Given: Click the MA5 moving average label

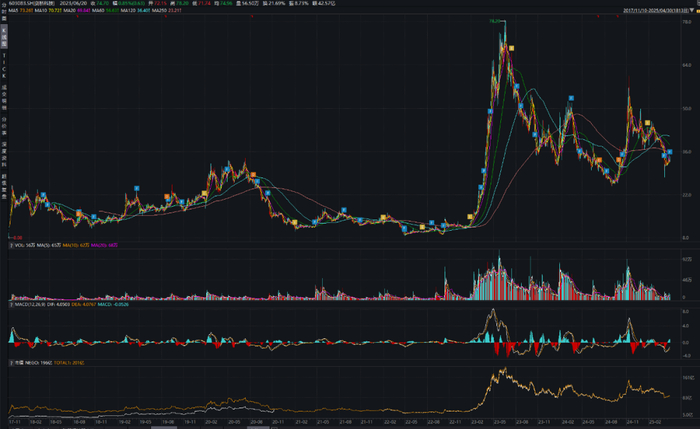Looking at the screenshot, I should (13, 10).
